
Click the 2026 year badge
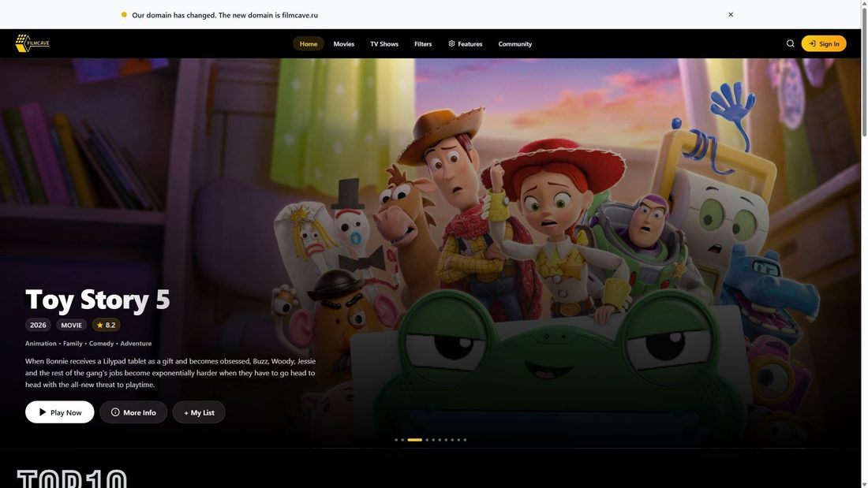tap(38, 325)
